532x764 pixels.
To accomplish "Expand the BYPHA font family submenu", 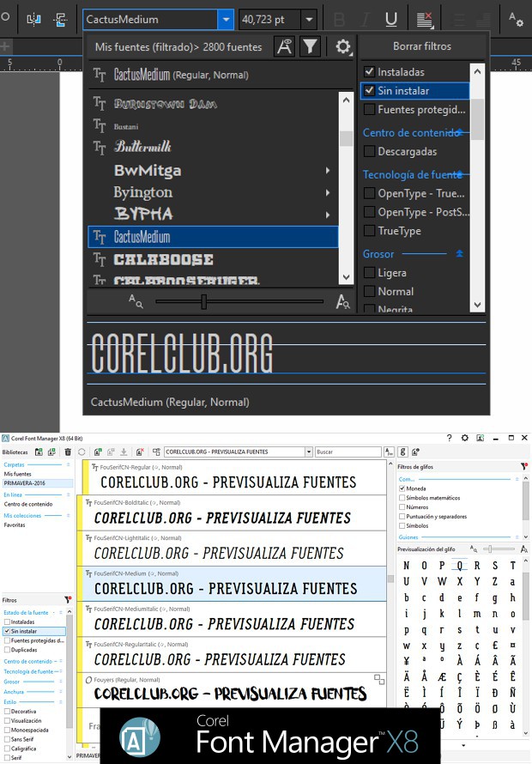I will 328,215.
